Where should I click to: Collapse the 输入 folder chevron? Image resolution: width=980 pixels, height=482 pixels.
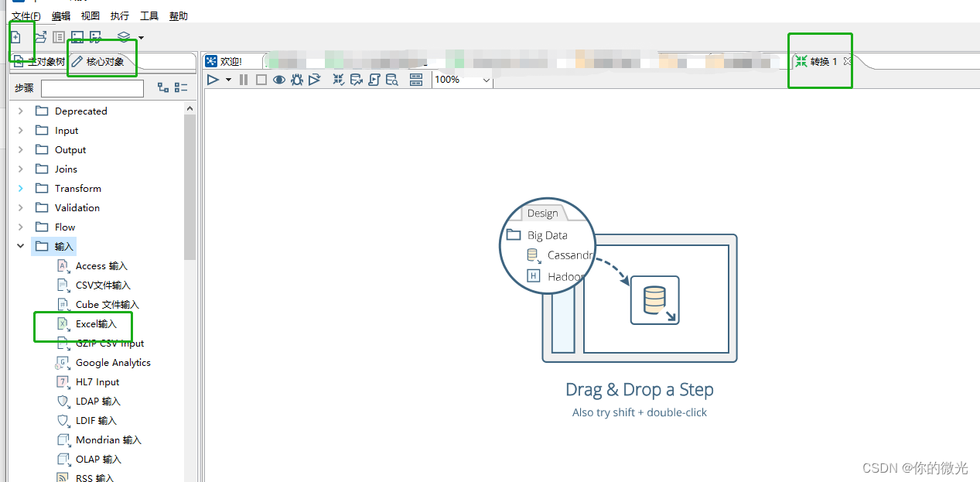[x=21, y=247]
